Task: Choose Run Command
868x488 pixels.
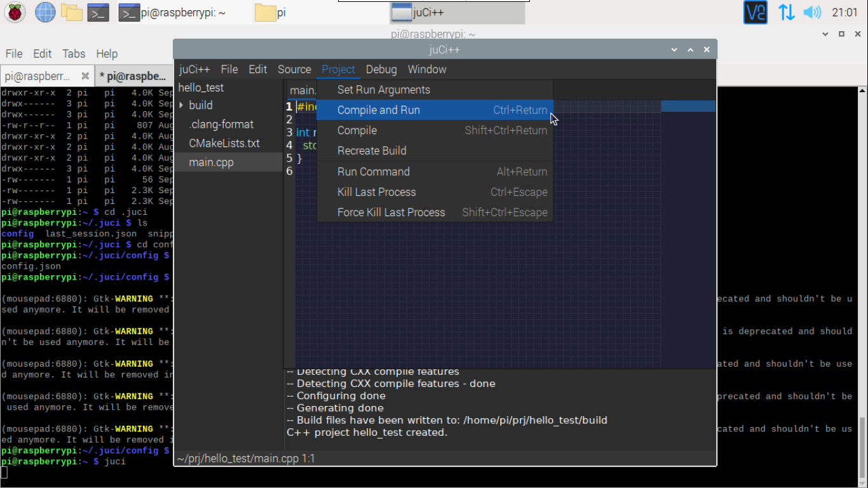Action: point(435,172)
